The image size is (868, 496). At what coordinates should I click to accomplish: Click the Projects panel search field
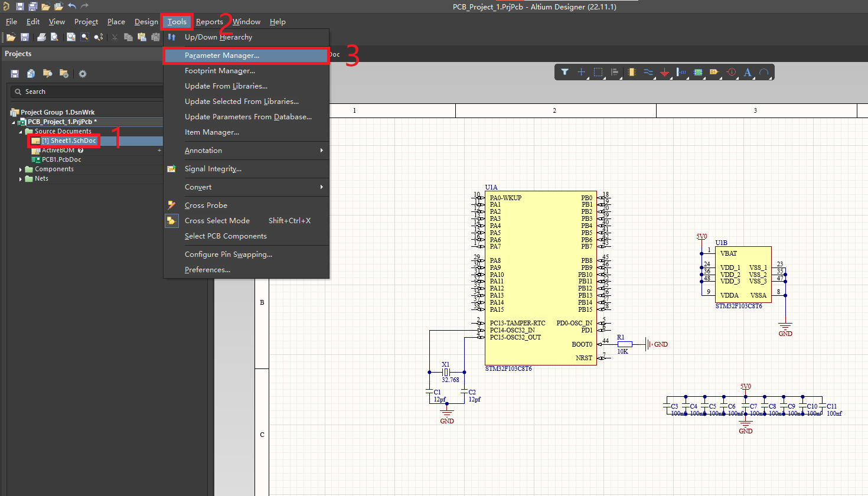pos(87,92)
